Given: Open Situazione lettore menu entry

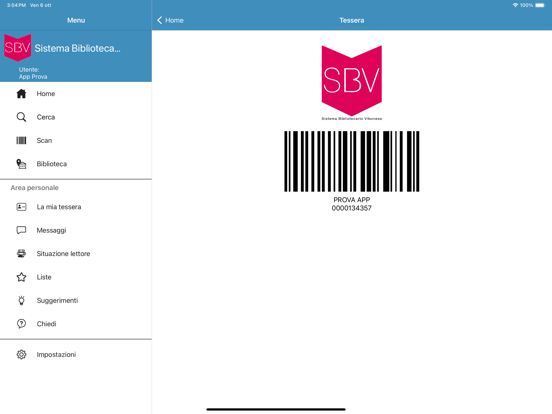Looking at the screenshot, I should coord(76,253).
